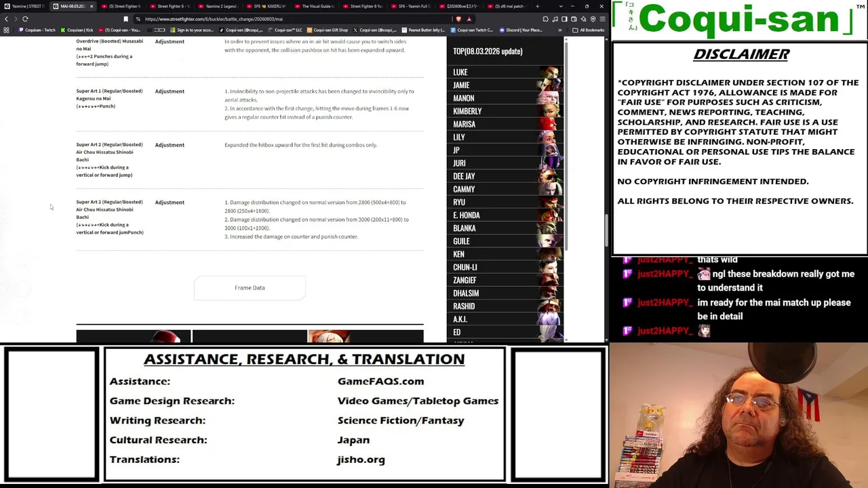Open ZANGIEF in the character list
This screenshot has height=488, width=868.
pos(505,281)
